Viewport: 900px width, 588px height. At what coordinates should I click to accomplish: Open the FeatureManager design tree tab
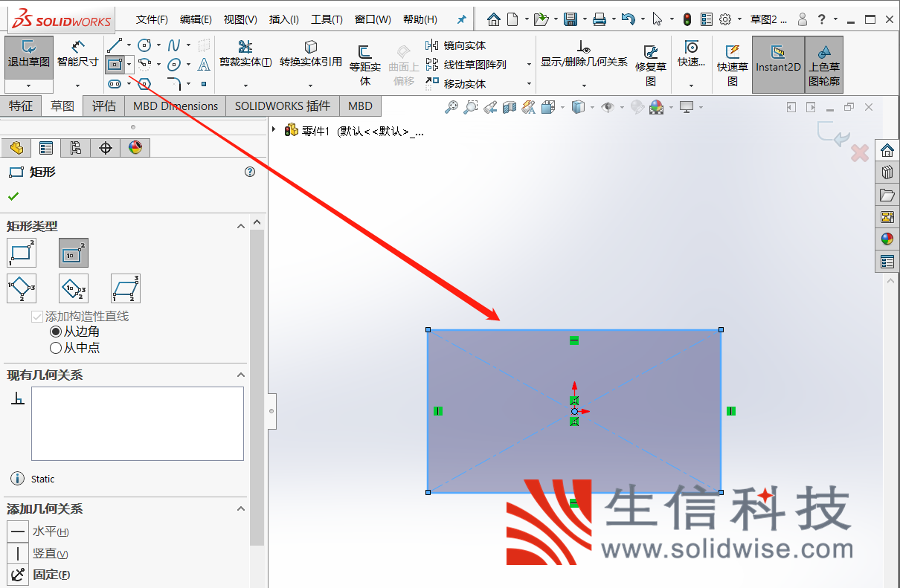(x=16, y=147)
